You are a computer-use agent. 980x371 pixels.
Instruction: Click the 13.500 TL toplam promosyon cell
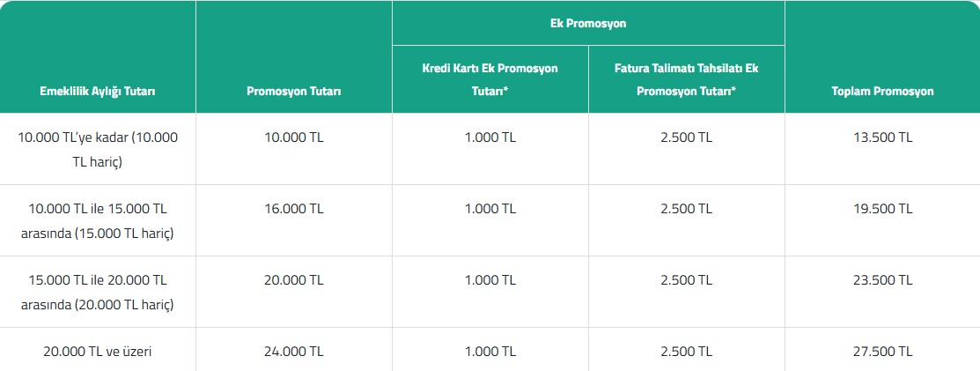pyautogui.click(x=882, y=137)
